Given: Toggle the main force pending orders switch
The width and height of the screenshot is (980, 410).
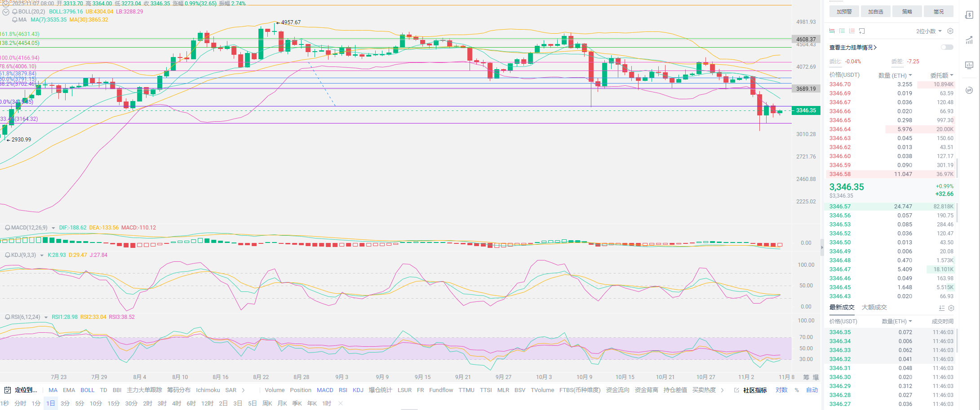Looking at the screenshot, I should pos(947,47).
